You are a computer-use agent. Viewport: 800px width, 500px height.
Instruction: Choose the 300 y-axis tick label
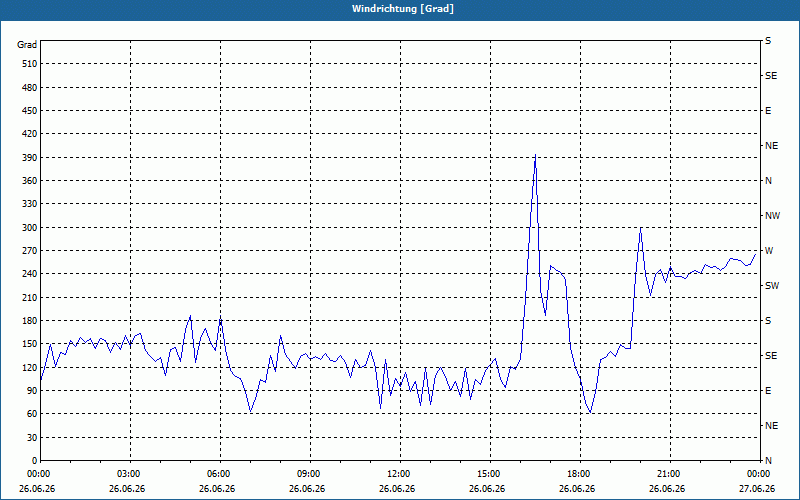(30, 228)
